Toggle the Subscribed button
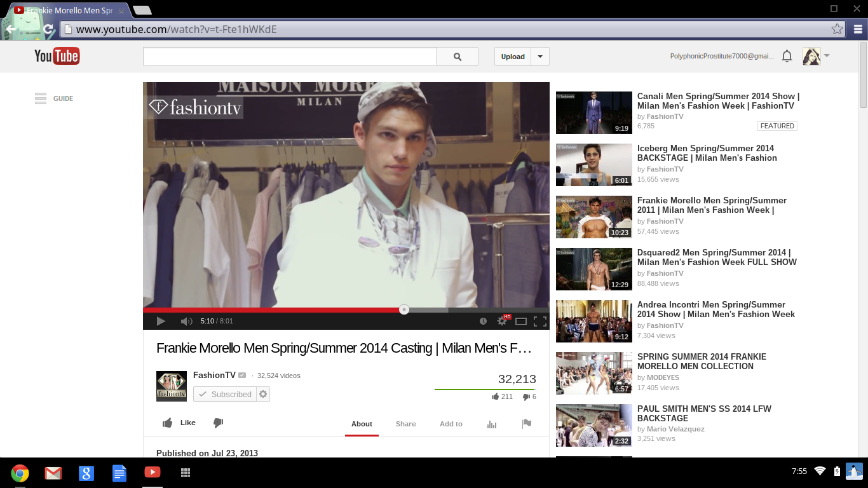This screenshot has height=488, width=868. click(225, 395)
